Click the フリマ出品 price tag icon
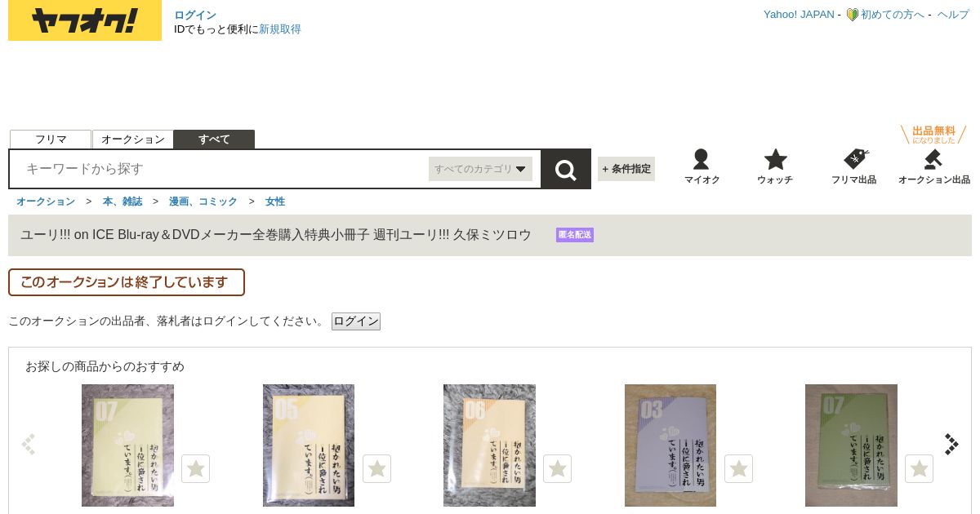Image resolution: width=980 pixels, height=514 pixels. [x=855, y=159]
